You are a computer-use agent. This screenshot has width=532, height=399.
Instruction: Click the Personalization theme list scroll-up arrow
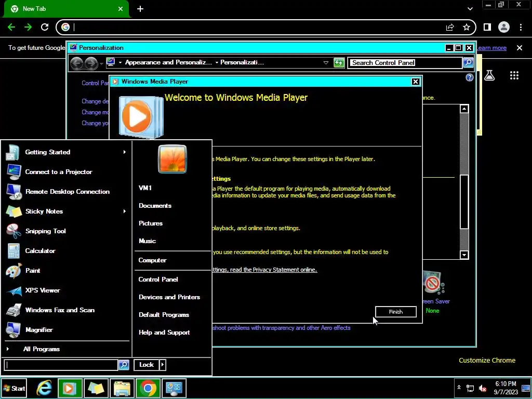[464, 109]
